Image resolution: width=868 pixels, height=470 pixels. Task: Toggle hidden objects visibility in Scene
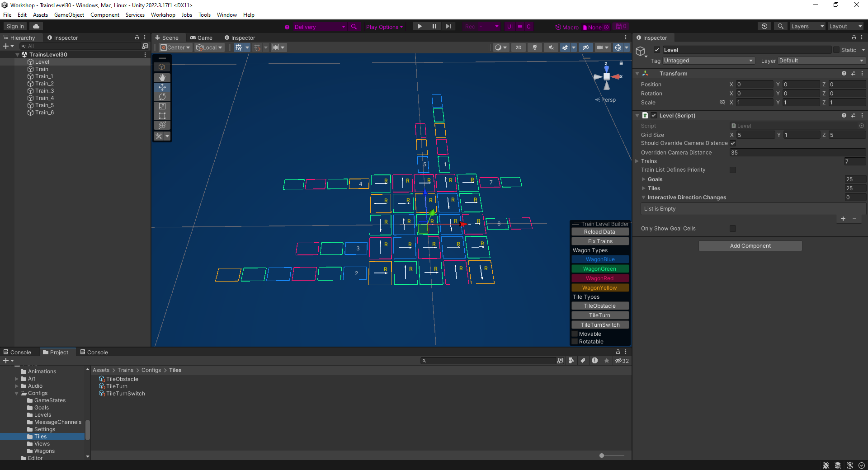586,47
